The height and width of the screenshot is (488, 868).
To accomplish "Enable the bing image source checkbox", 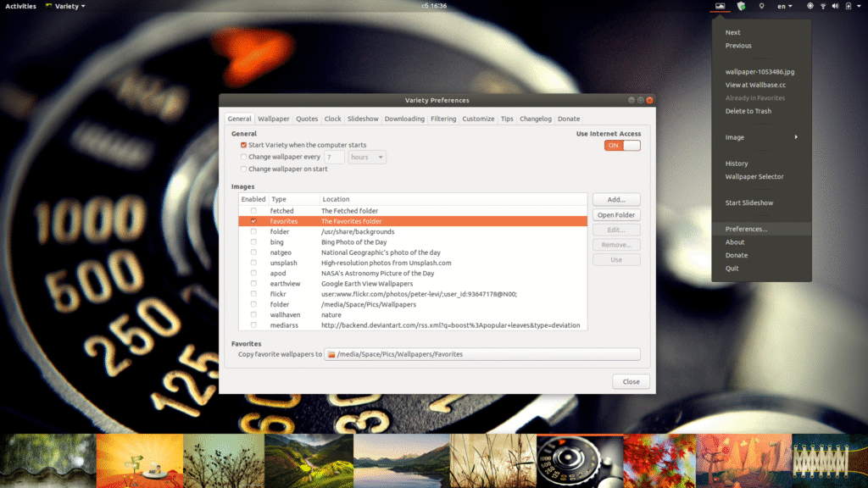I will tap(253, 242).
